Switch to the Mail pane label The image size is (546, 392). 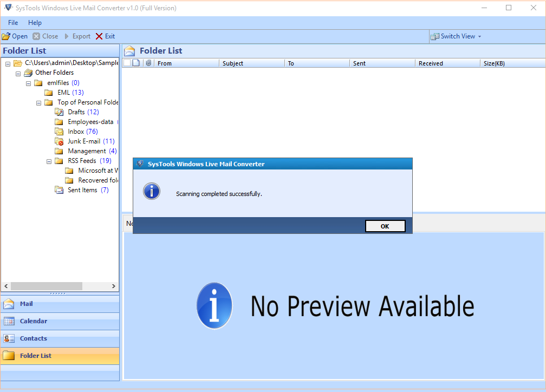[x=27, y=304]
